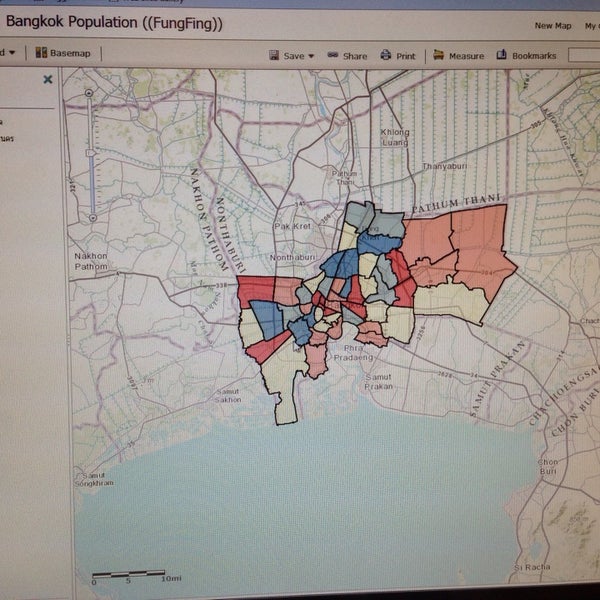The height and width of the screenshot is (600, 600).
Task: Click the Bookmarks text label
Action: pyautogui.click(x=534, y=57)
